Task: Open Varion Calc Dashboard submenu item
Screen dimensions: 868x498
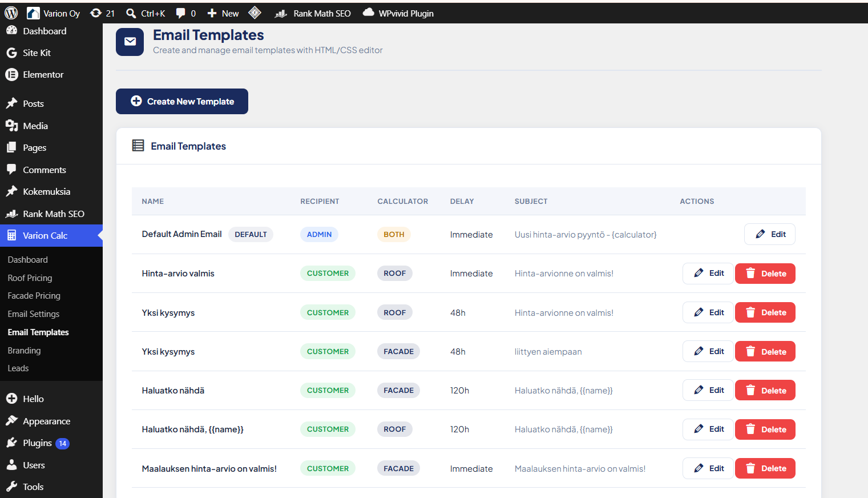Action: tap(28, 259)
